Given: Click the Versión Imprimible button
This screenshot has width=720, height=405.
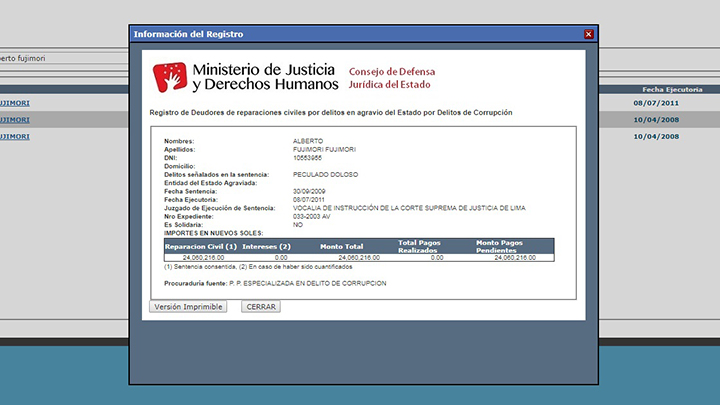Looking at the screenshot, I should pyautogui.click(x=188, y=307).
